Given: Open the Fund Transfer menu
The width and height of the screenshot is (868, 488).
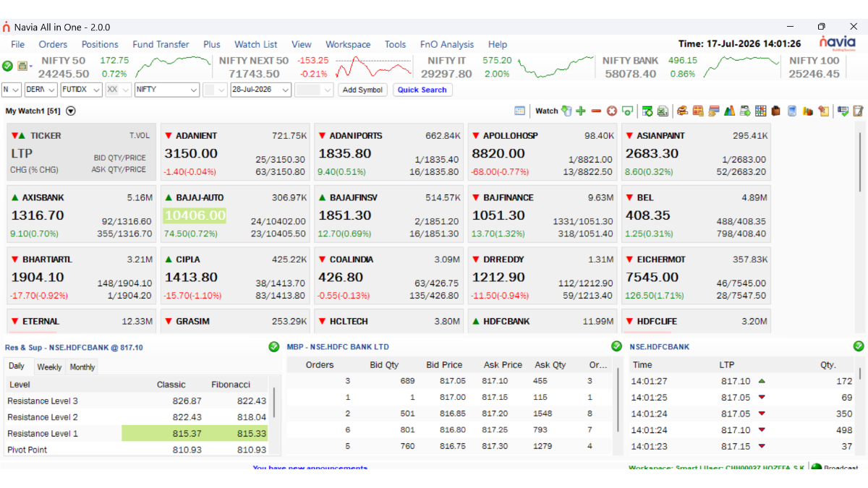Looking at the screenshot, I should point(161,44).
